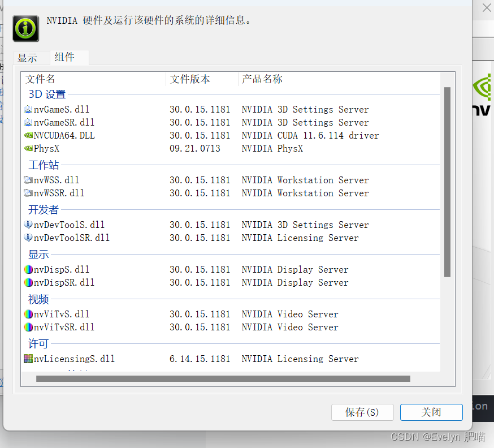Image resolution: width=494 pixels, height=448 pixels.
Task: Click the 关闭 button
Action: [431, 412]
